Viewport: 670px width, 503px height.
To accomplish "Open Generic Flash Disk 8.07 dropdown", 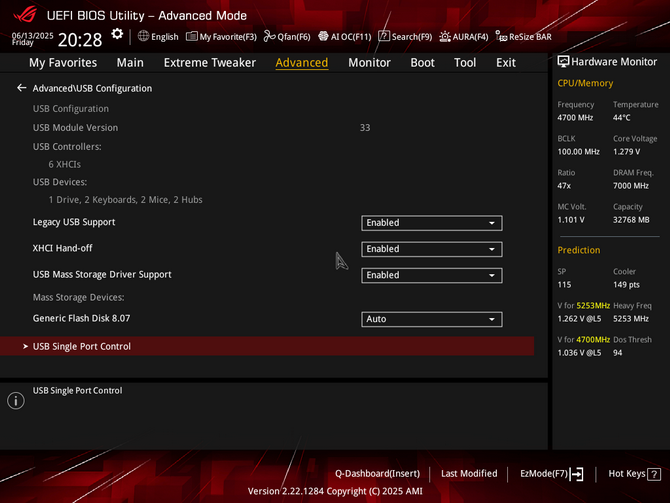I will coord(432,319).
